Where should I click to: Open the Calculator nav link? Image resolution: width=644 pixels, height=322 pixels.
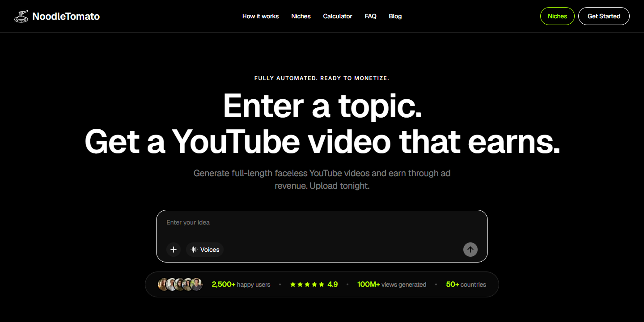pyautogui.click(x=338, y=16)
